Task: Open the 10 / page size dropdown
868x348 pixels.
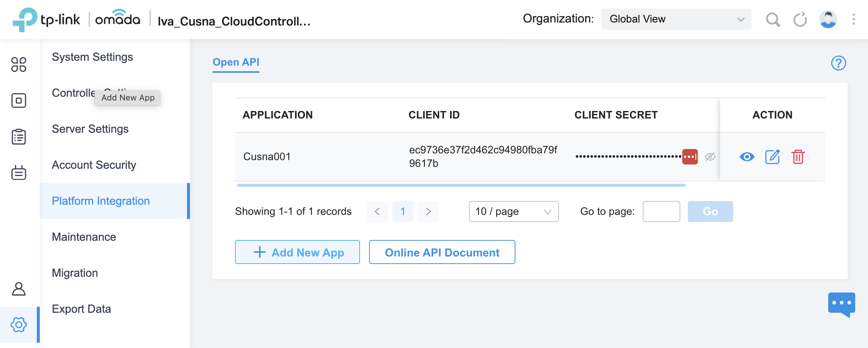Action: [x=513, y=211]
